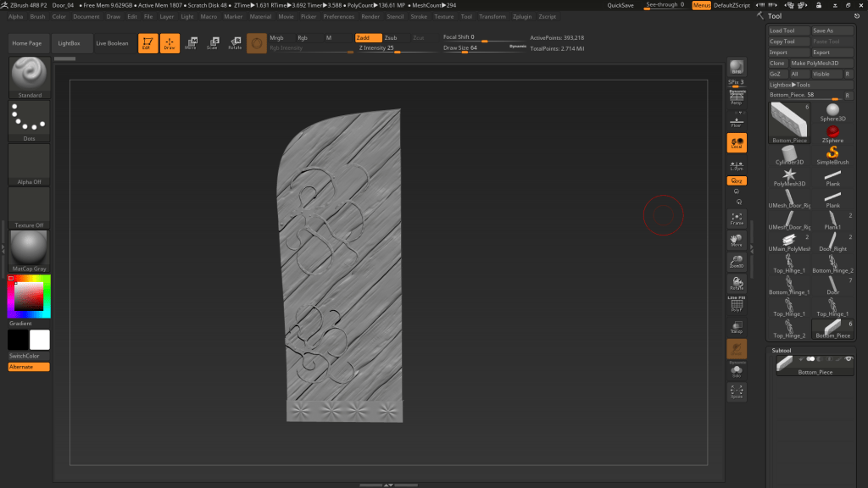
Task: Select the Cylinder3D tool thumbnail
Action: [789, 154]
